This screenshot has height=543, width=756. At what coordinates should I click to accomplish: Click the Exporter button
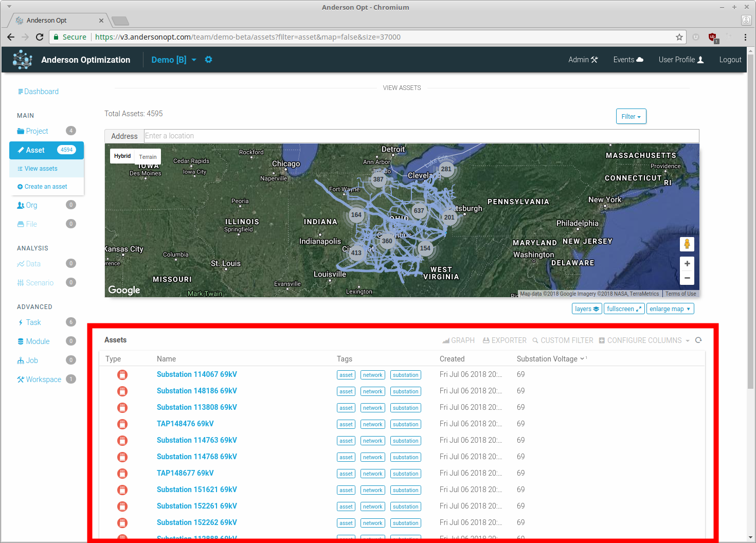[x=505, y=340]
